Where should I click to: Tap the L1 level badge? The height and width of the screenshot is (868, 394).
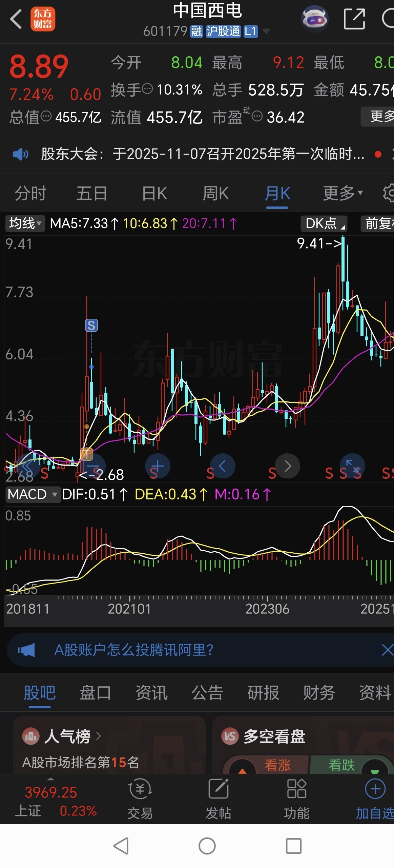click(251, 32)
